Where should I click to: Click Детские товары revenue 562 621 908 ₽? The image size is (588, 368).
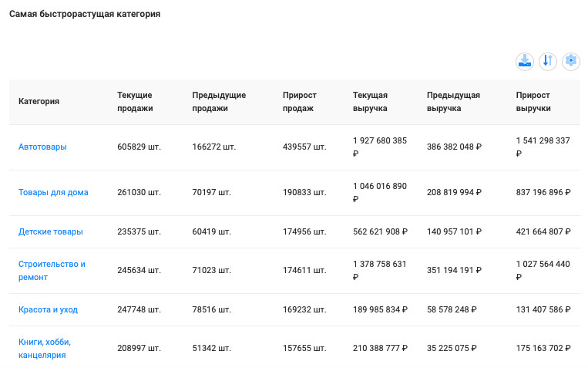[x=380, y=231]
